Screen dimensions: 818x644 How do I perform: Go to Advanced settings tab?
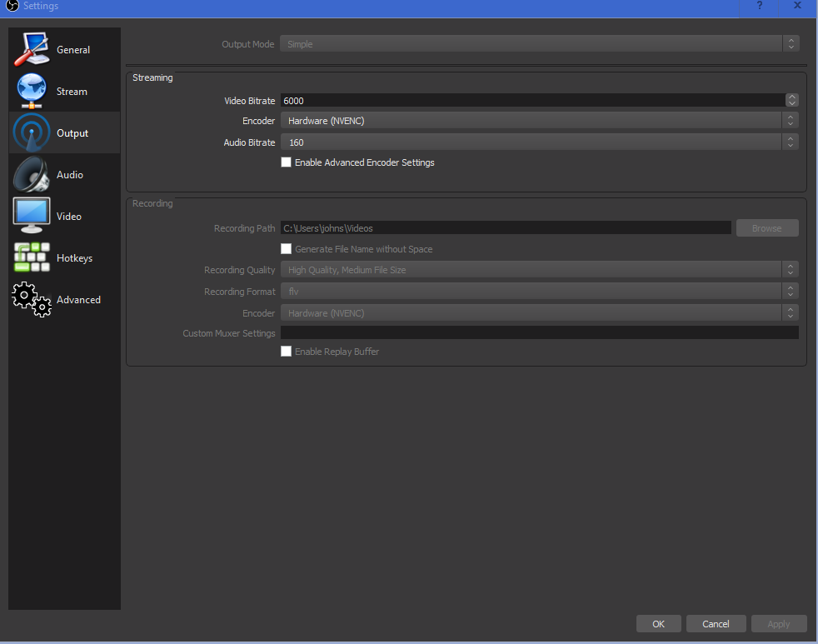(65, 300)
